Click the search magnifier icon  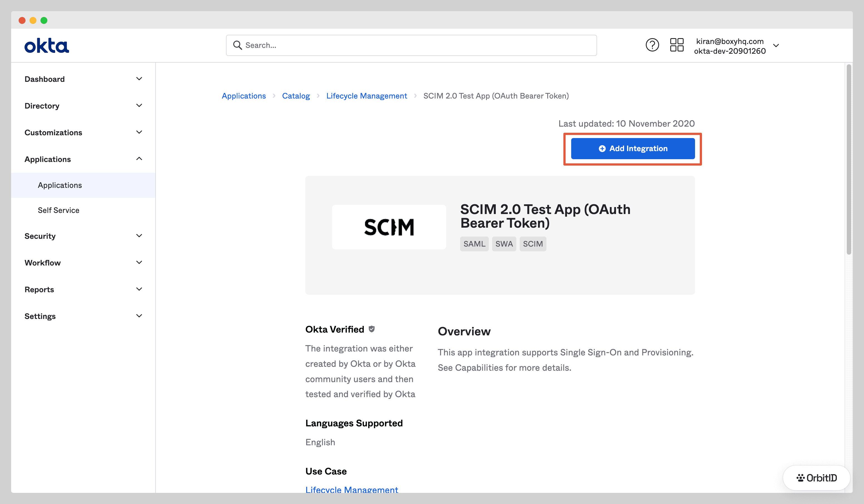[237, 45]
